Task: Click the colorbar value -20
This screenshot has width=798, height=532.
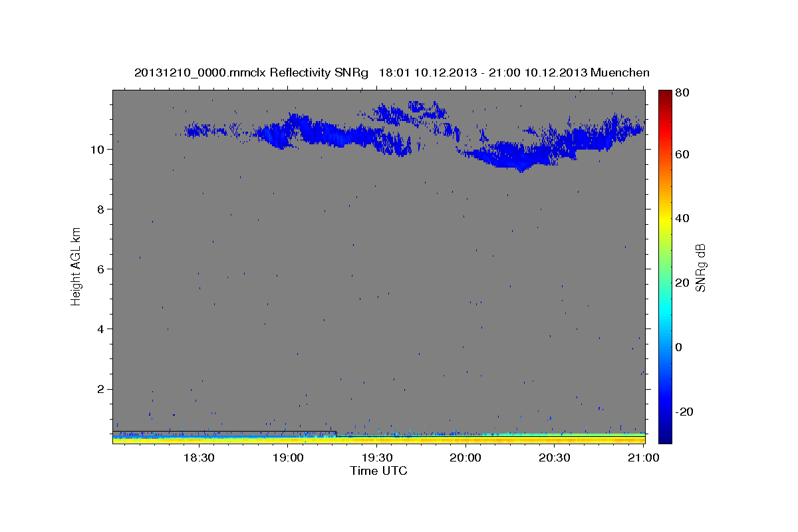Action: pyautogui.click(x=686, y=412)
